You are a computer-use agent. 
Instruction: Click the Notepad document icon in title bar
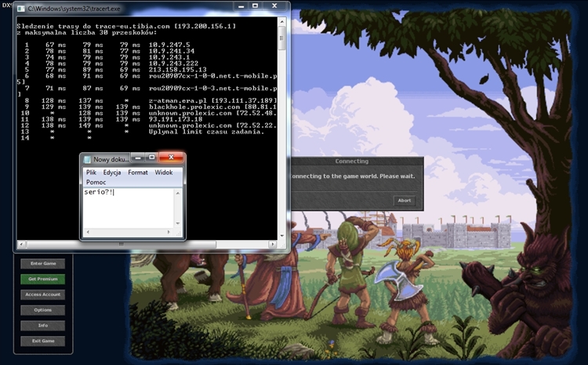coord(87,159)
